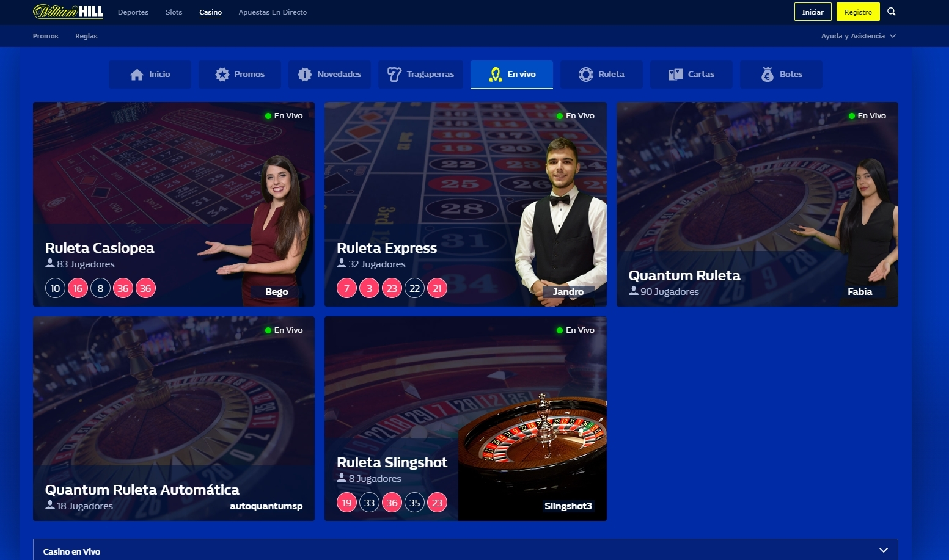Click the search magnifier icon
The width and height of the screenshot is (949, 560).
coord(891,12)
